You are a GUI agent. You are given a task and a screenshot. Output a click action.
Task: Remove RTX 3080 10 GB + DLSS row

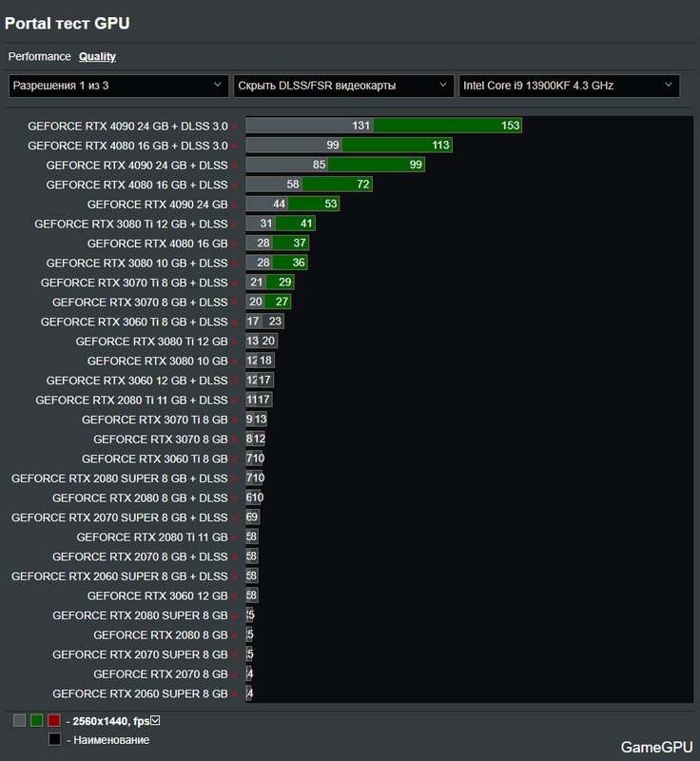click(235, 263)
